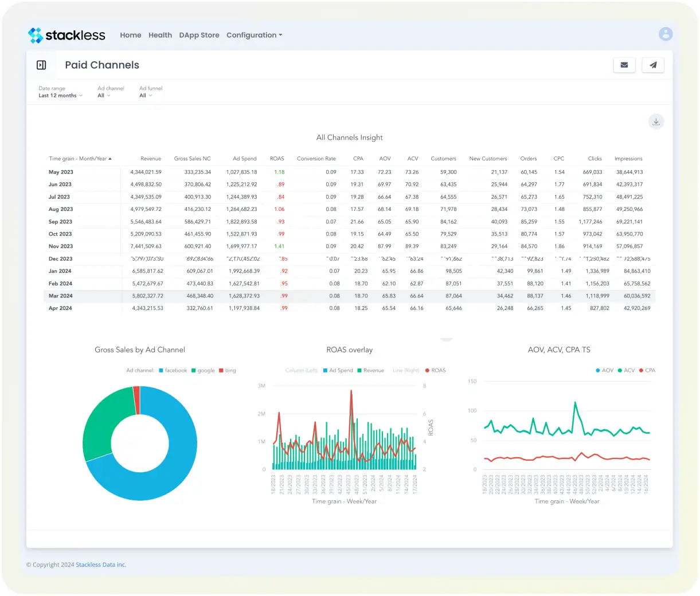Open the Date range dropdown
Image resolution: width=700 pixels, height=596 pixels.
60,96
